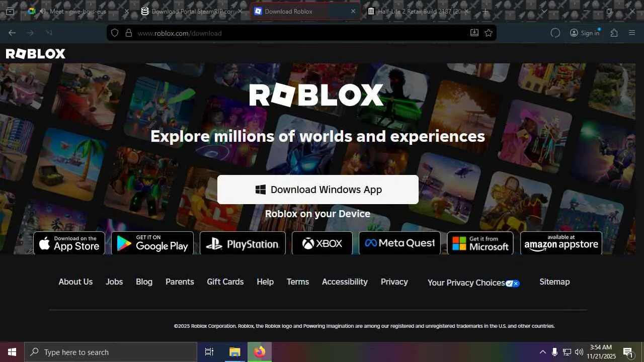Open Task View on the taskbar
The image size is (644, 362).
(x=209, y=352)
